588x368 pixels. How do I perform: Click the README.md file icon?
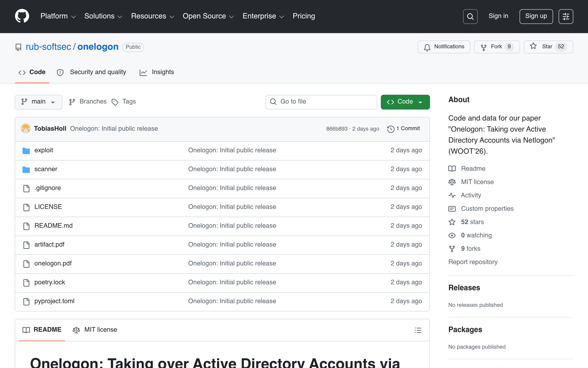click(26, 226)
